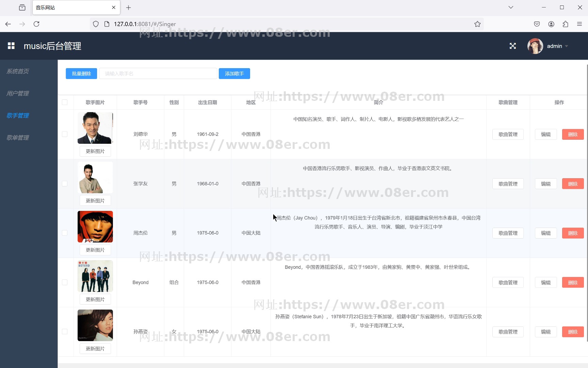
Task: Open the Firefox recent tabs view icon
Action: click(22, 7)
